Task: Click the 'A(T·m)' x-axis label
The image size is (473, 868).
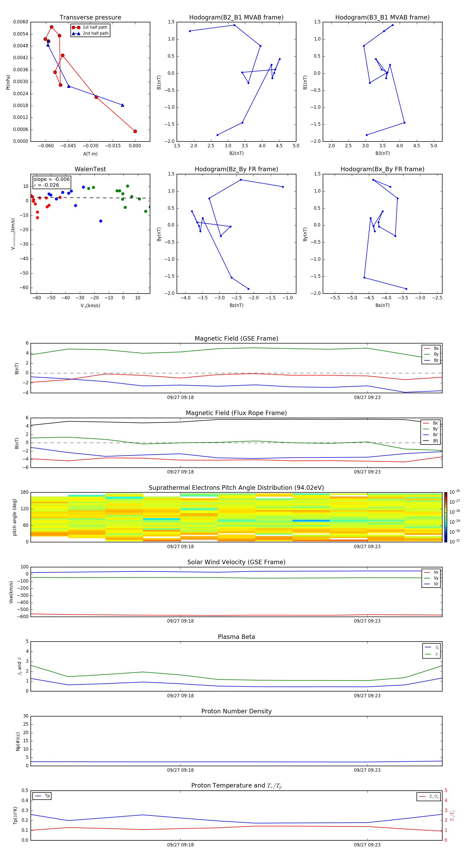Action: click(x=90, y=154)
